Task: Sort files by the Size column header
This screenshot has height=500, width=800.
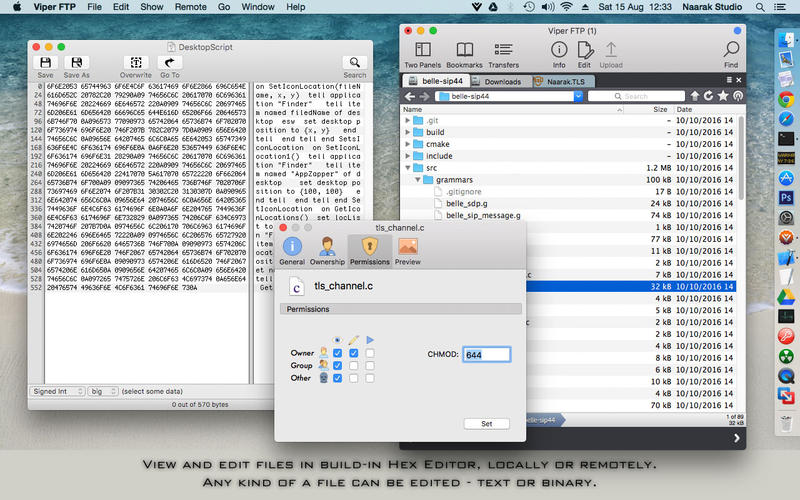Action: 647,109
